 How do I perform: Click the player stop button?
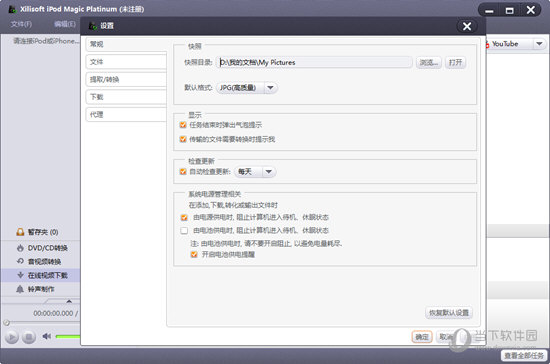tap(29, 337)
